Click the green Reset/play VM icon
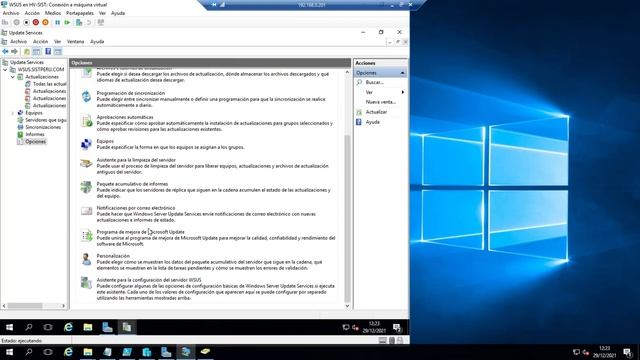The image size is (640, 360). (67, 22)
